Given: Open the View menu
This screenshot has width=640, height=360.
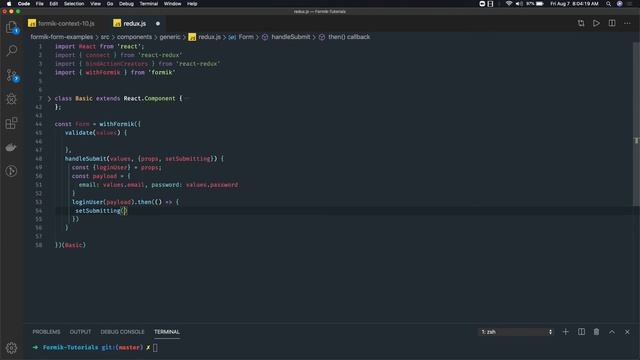Looking at the screenshot, I should point(96,4).
